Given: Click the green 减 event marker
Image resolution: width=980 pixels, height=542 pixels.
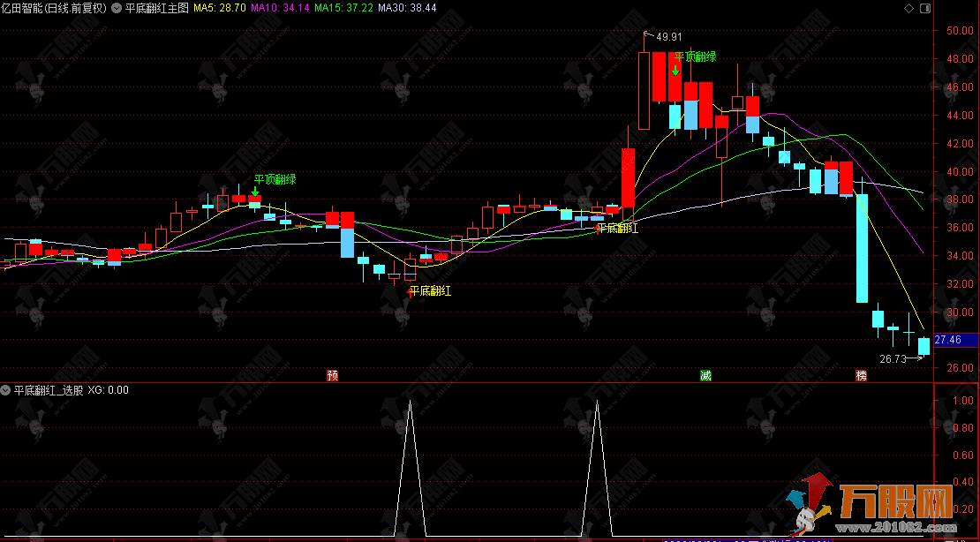Looking at the screenshot, I should (x=705, y=375).
